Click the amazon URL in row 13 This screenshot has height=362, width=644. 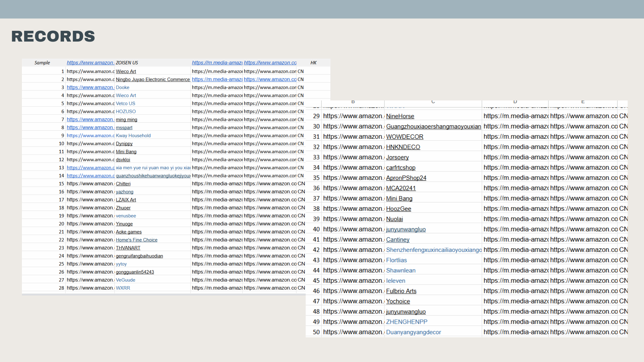(91, 168)
